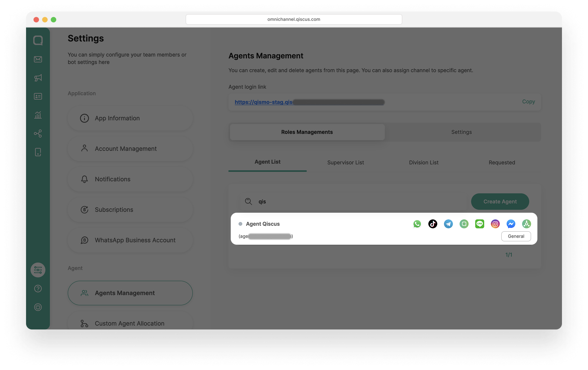Select the Requested tab
This screenshot has width=588, height=370.
[x=502, y=163]
